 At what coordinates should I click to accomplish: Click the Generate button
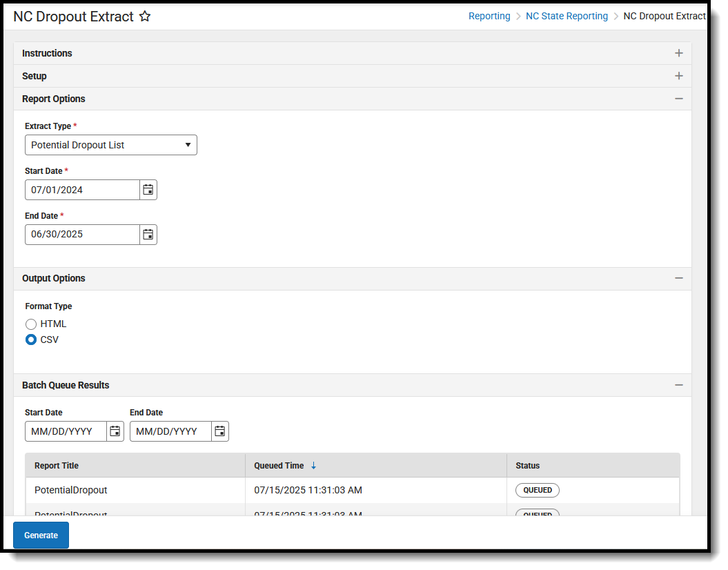pos(41,535)
